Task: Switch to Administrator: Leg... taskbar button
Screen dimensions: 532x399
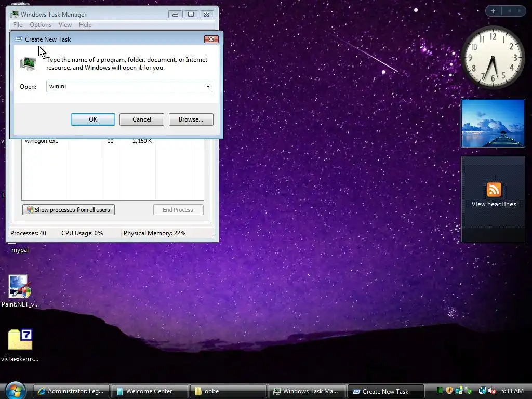Action: coord(71,391)
